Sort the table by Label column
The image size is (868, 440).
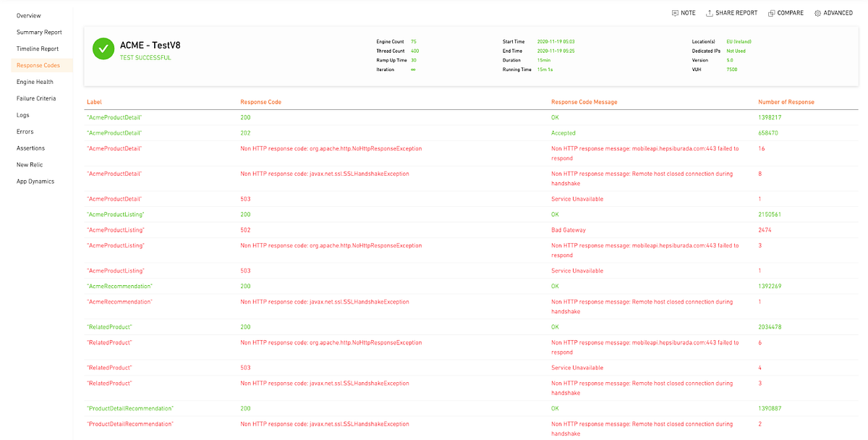click(x=94, y=101)
